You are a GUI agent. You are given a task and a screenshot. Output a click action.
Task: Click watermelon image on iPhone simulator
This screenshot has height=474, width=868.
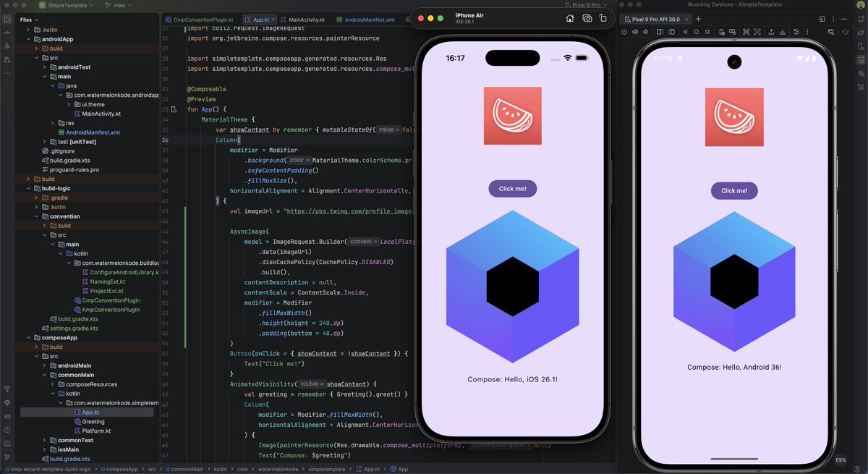click(512, 116)
